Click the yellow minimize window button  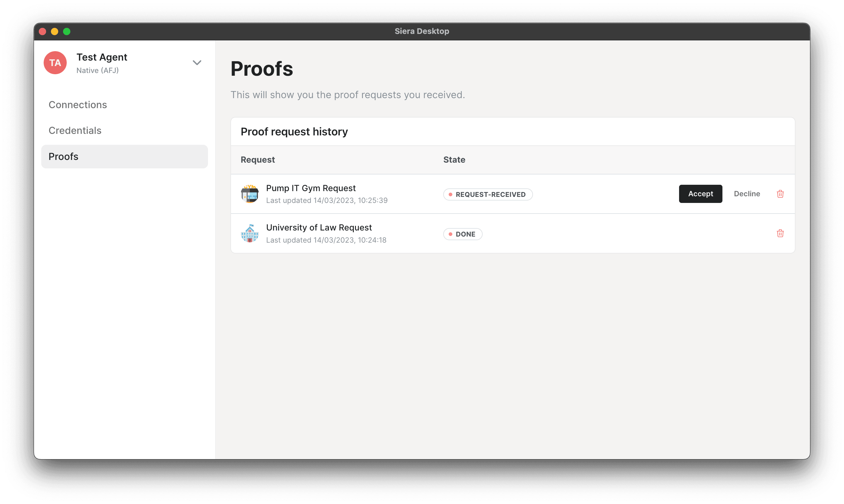(x=54, y=31)
